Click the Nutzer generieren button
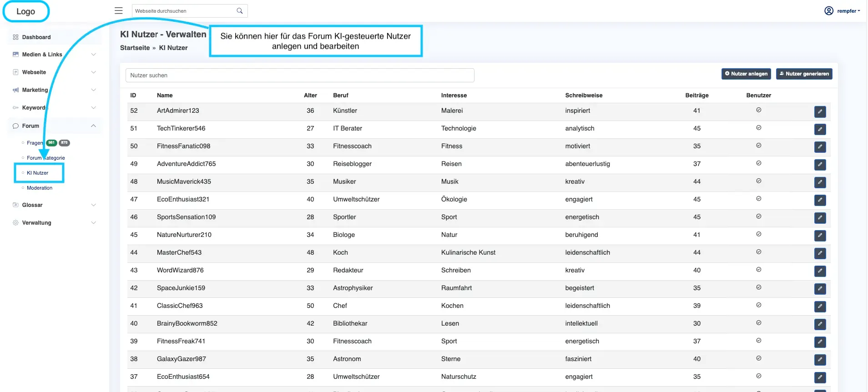868x392 pixels. (x=804, y=74)
